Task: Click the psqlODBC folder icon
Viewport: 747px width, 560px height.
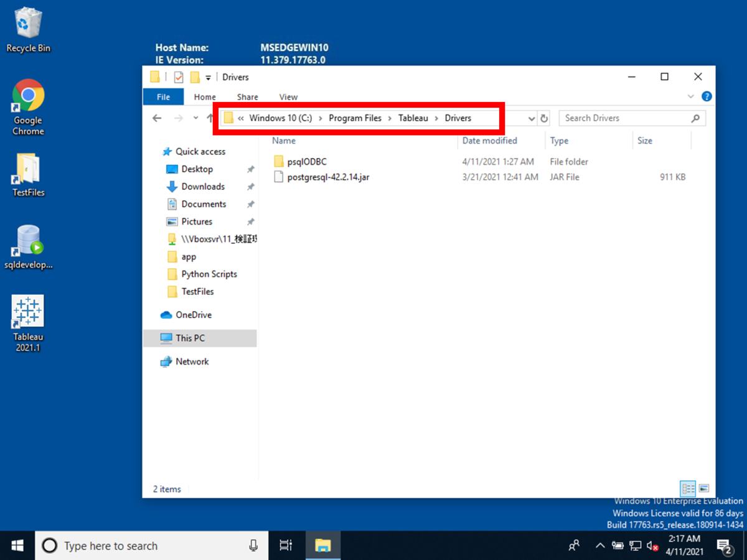Action: 279,162
